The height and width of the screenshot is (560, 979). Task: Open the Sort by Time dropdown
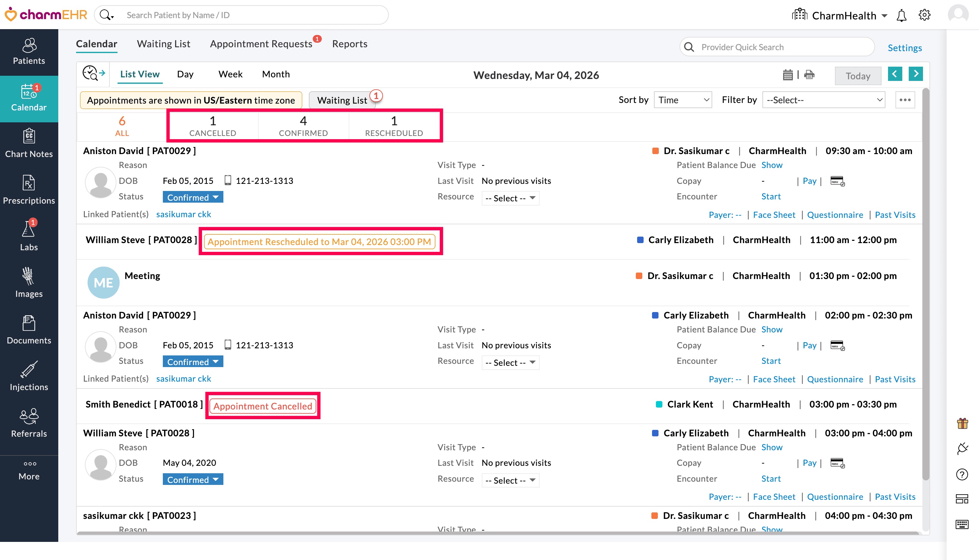pos(682,100)
